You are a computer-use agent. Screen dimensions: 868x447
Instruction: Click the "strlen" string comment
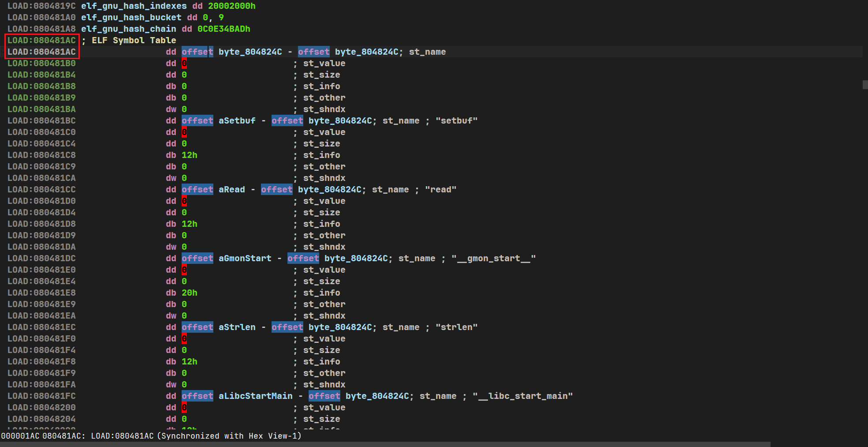coord(457,327)
